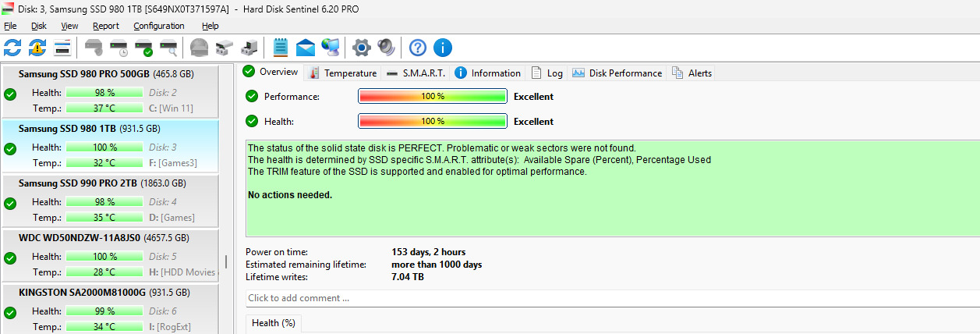Select Samsung SSD 990 PRO 2TB disk
The image size is (980, 334).
pos(109,201)
